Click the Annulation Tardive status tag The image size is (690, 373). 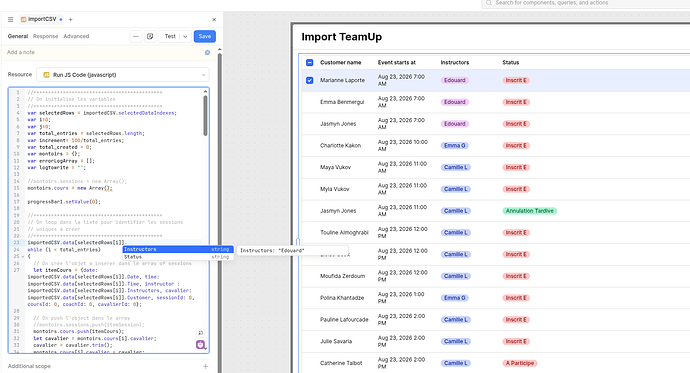pyautogui.click(x=529, y=211)
